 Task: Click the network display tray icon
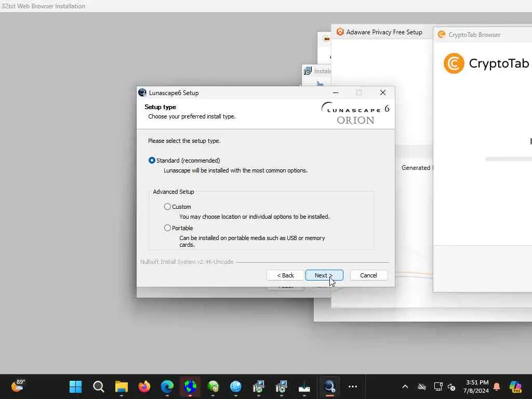(438, 387)
